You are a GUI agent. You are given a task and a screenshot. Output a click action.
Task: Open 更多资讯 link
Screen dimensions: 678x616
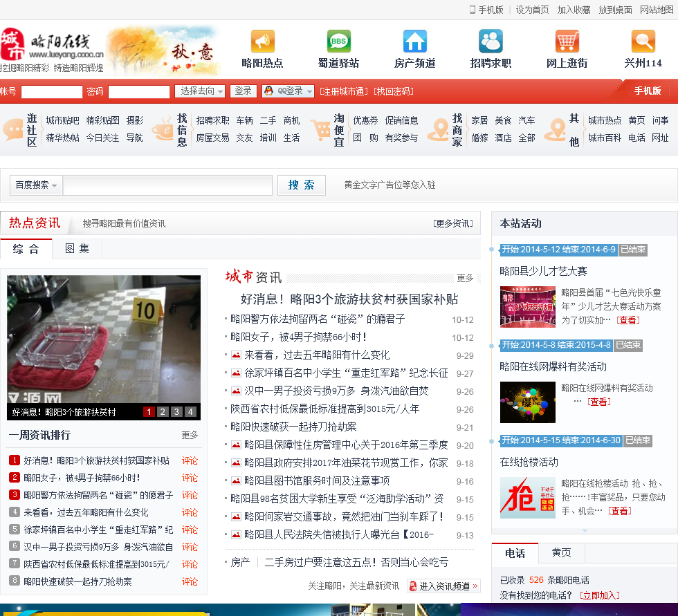click(453, 223)
